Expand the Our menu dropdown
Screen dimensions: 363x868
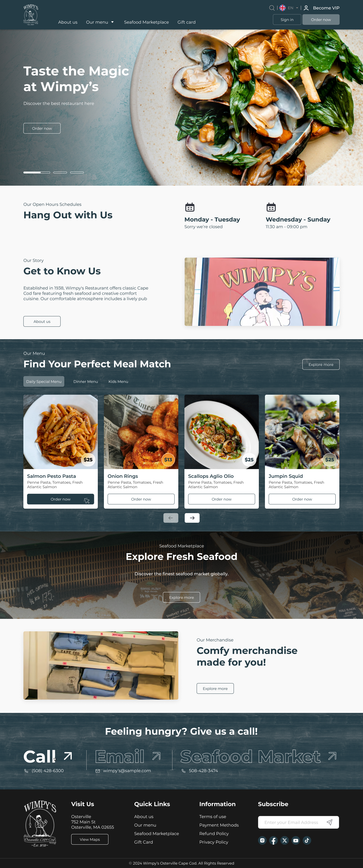(100, 22)
